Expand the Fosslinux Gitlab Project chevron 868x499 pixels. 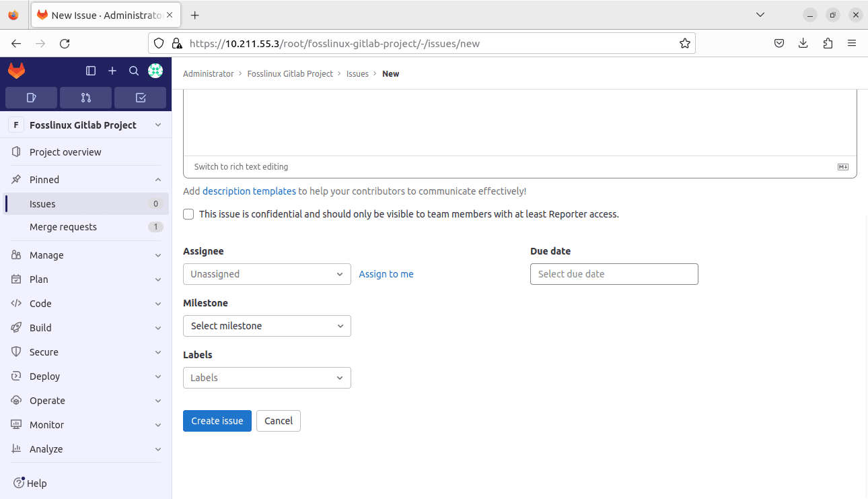(158, 125)
